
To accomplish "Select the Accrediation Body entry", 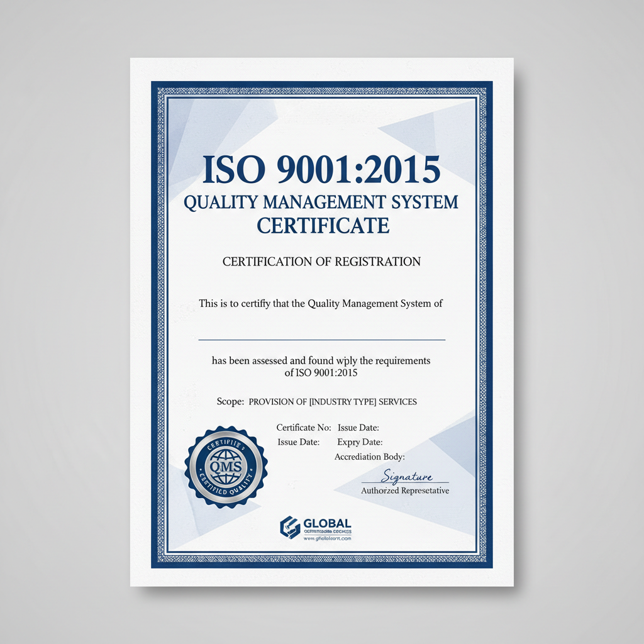I will [x=370, y=457].
